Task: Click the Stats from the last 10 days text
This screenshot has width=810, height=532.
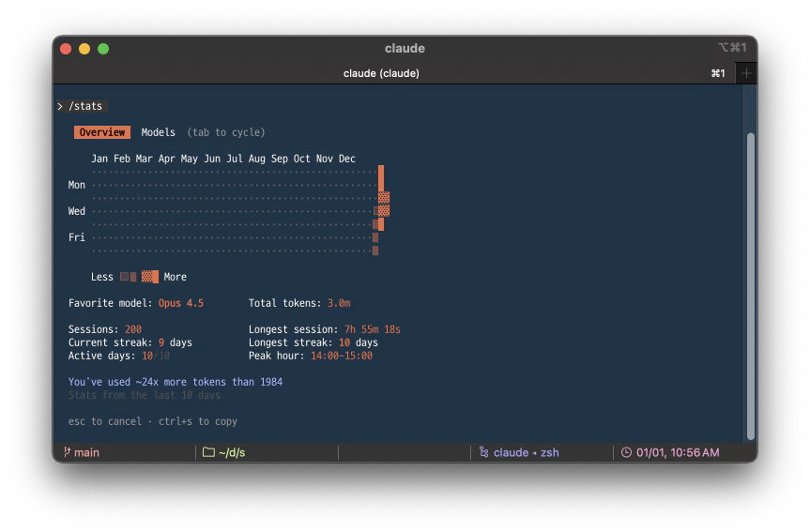Action: [145, 395]
